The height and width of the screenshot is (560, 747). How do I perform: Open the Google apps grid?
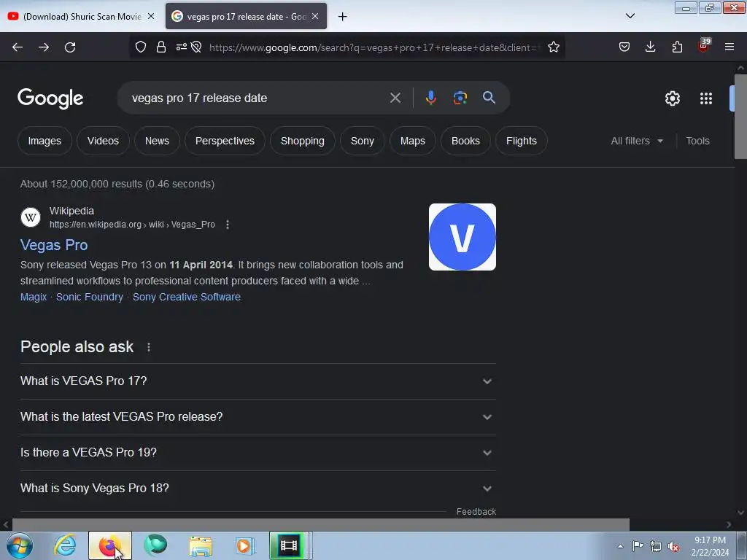point(706,98)
